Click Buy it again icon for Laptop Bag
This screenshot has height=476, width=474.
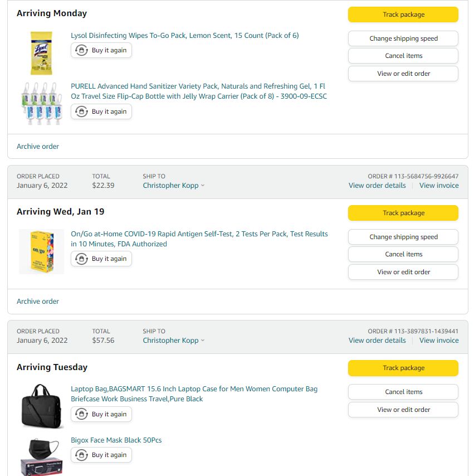pos(82,414)
